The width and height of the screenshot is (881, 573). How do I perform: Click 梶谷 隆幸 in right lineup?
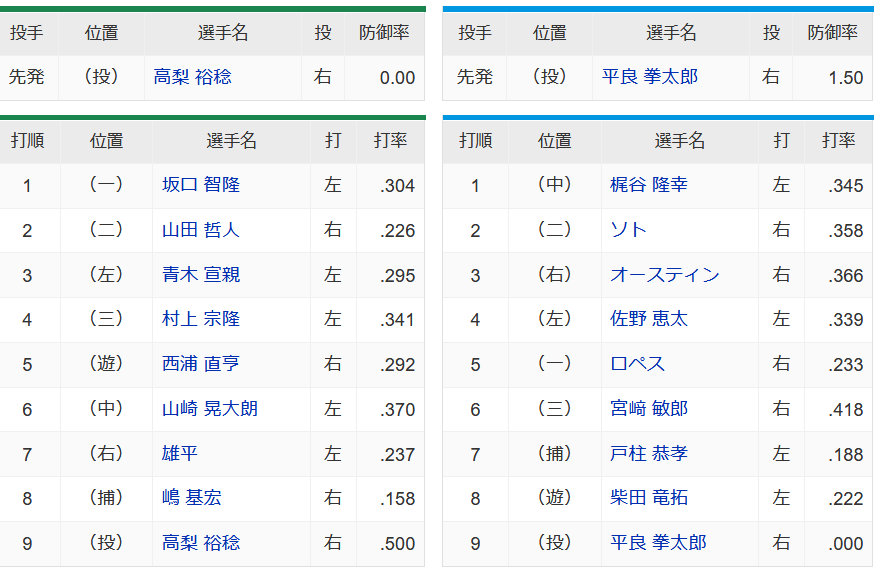coord(649,185)
